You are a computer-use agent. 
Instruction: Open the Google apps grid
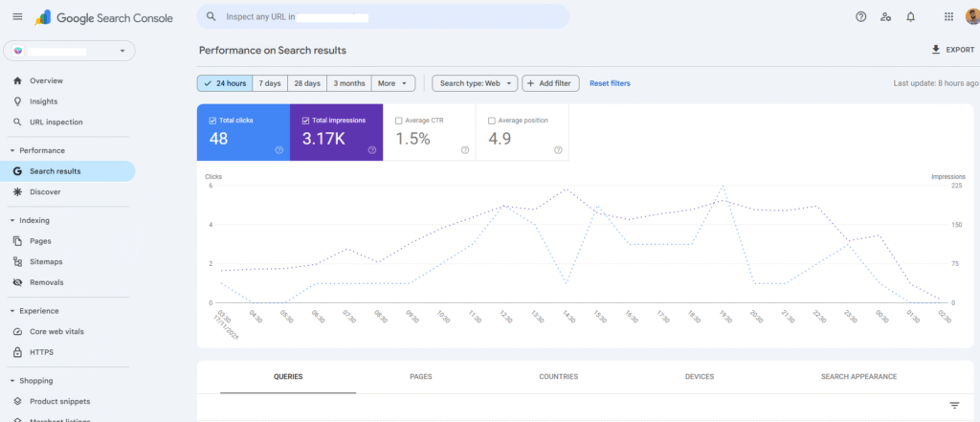tap(948, 17)
